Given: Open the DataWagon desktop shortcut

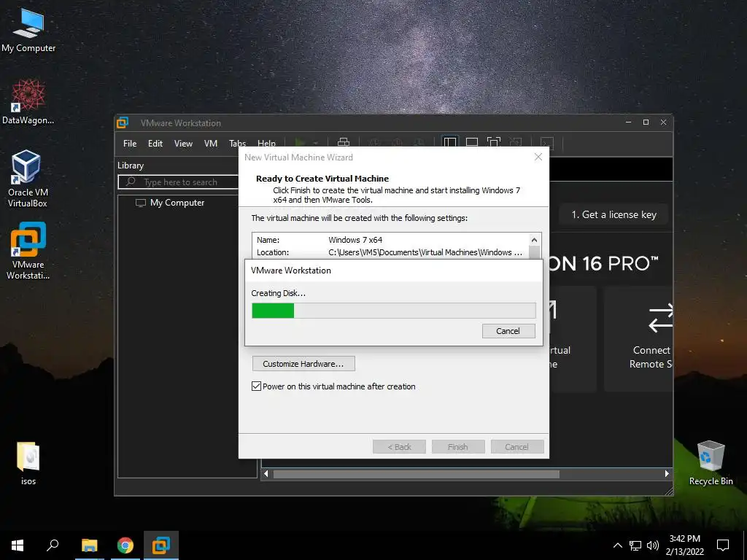Looking at the screenshot, I should (x=28, y=102).
